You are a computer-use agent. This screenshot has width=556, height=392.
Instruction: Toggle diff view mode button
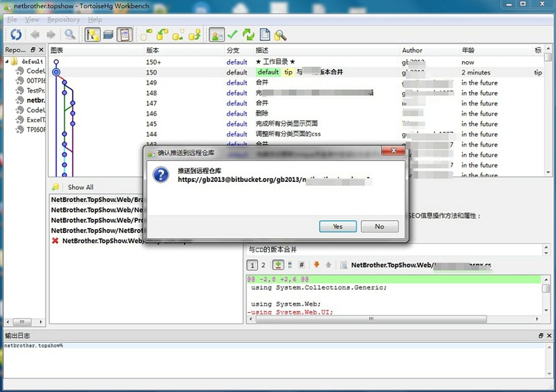(x=278, y=264)
